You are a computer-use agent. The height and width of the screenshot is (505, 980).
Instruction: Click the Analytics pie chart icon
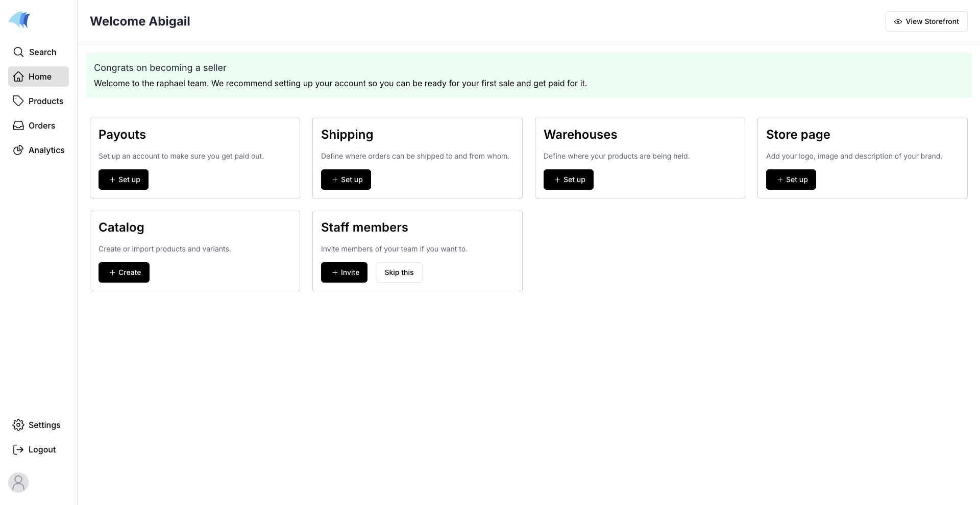[18, 150]
